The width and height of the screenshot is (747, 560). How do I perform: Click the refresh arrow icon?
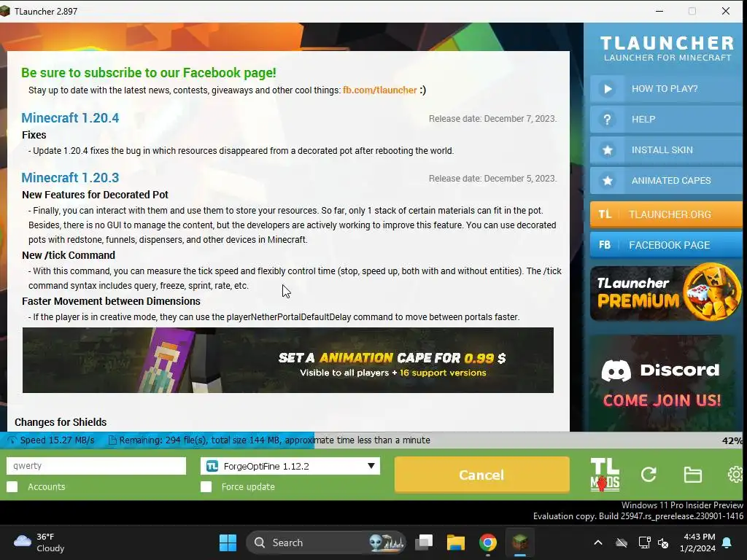point(649,474)
